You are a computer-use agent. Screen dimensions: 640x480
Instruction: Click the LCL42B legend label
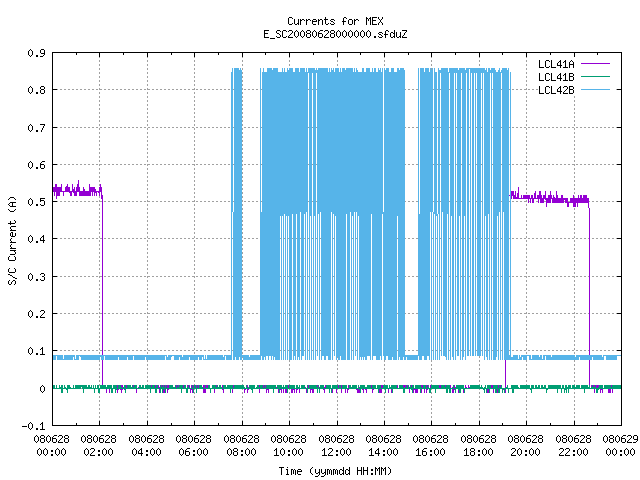(x=556, y=90)
